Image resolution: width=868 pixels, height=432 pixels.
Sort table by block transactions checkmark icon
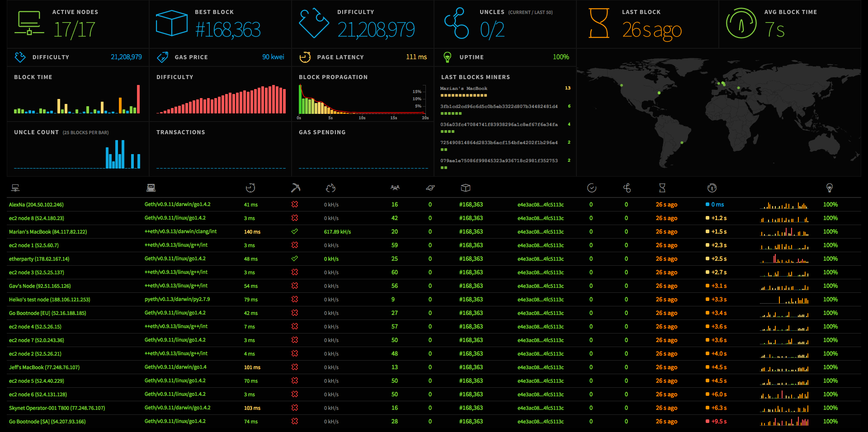(591, 188)
